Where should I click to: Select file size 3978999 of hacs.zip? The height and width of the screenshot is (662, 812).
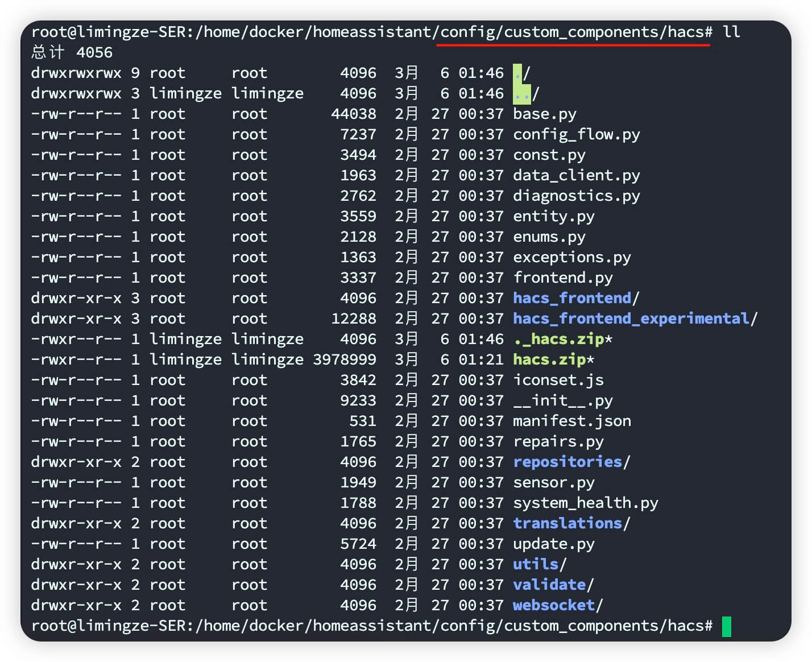tap(344, 360)
